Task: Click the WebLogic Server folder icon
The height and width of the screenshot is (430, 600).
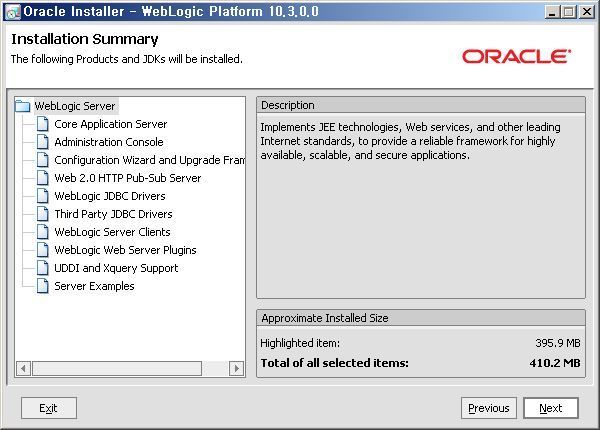Action: tap(23, 106)
